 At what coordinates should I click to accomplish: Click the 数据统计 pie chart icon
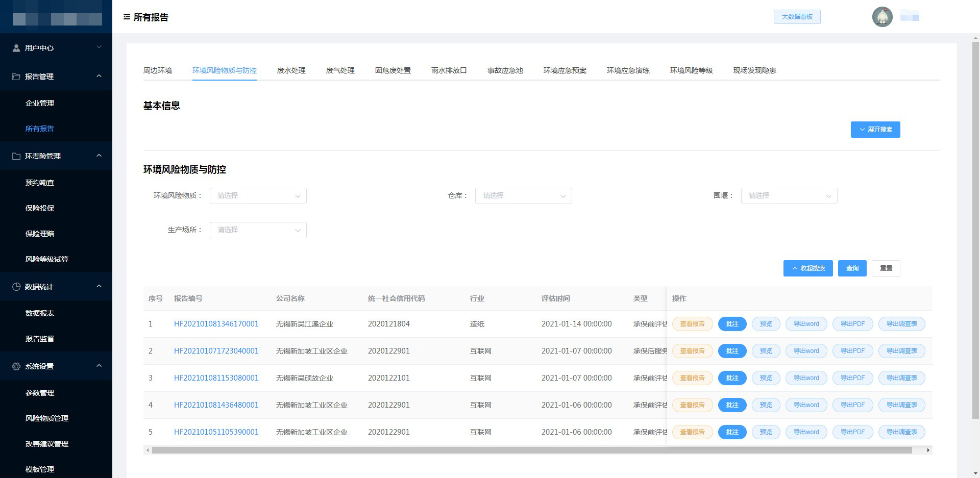click(16, 287)
